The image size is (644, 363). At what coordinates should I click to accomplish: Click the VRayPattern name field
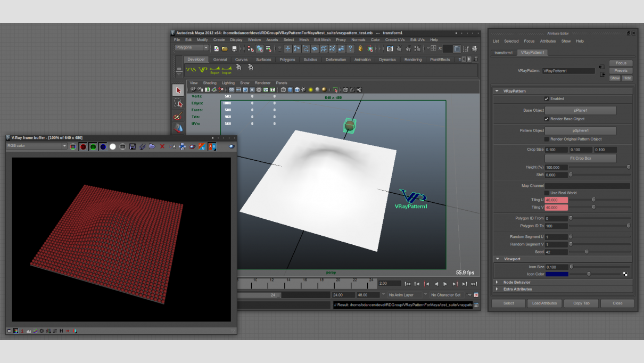coord(568,71)
